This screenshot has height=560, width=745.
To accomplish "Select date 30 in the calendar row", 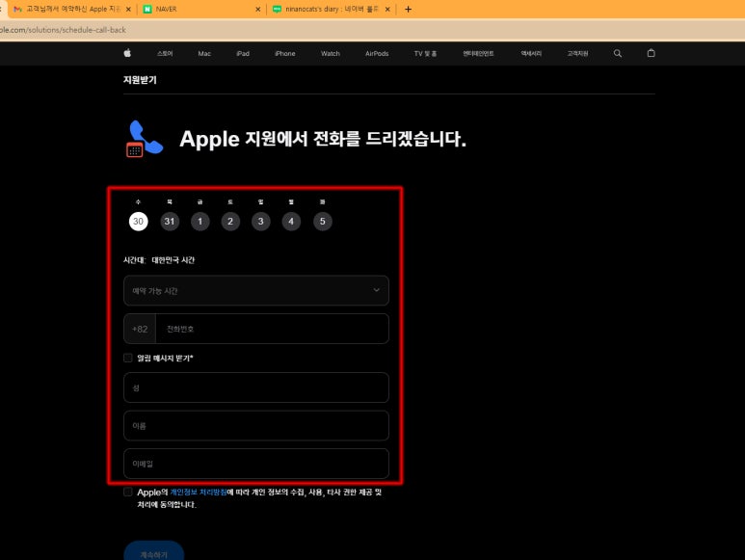I will (138, 222).
